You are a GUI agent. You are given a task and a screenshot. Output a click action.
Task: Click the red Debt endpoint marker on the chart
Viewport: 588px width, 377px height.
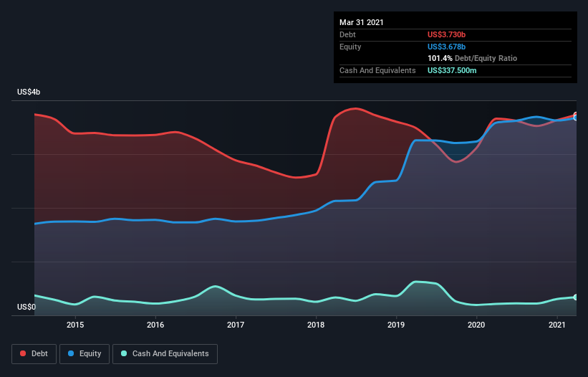(576, 115)
